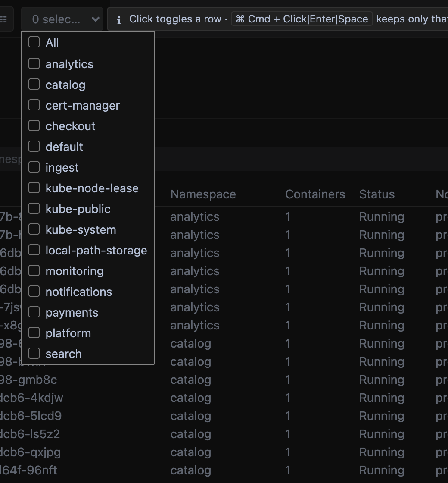Viewport: 448px width, 483px height.
Task: Click the 'Namespace' column header
Action: click(203, 194)
